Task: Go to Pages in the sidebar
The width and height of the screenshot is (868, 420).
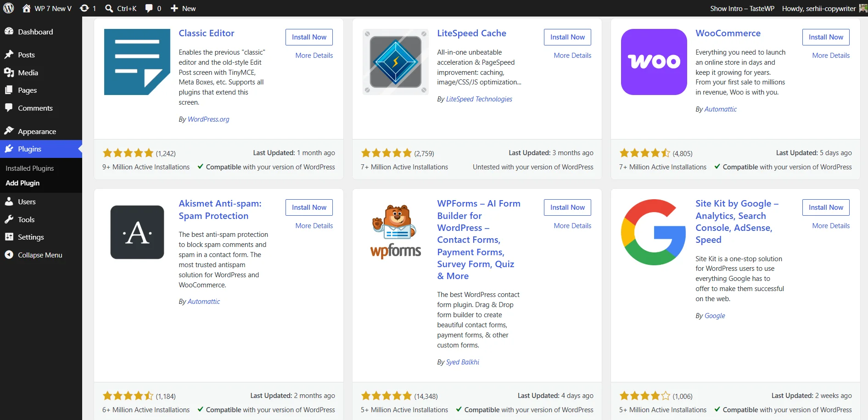Action: tap(41, 90)
